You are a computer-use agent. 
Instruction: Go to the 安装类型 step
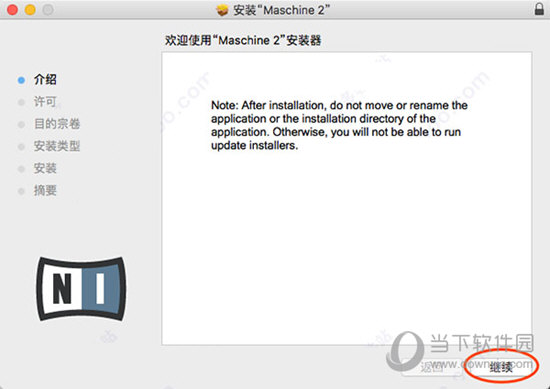(57, 146)
